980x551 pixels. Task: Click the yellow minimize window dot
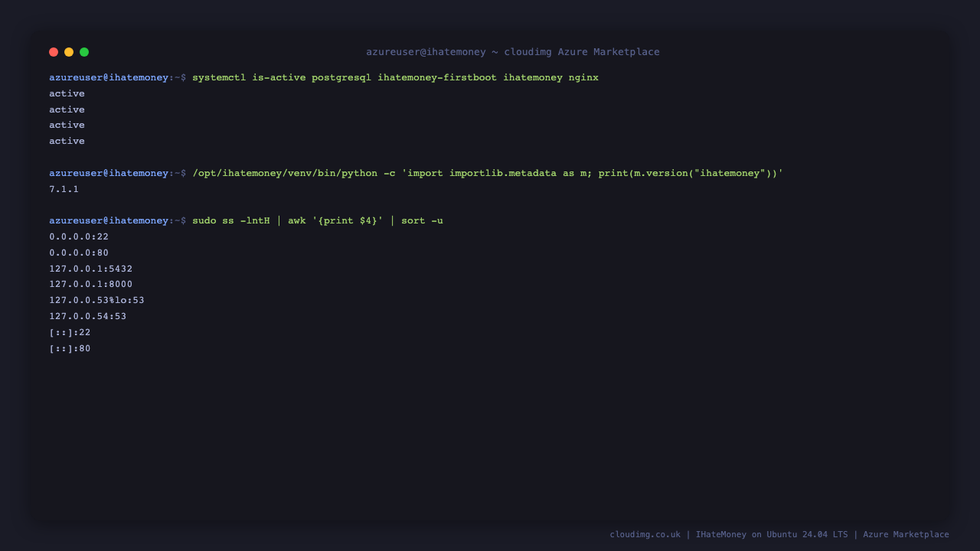[x=69, y=52]
